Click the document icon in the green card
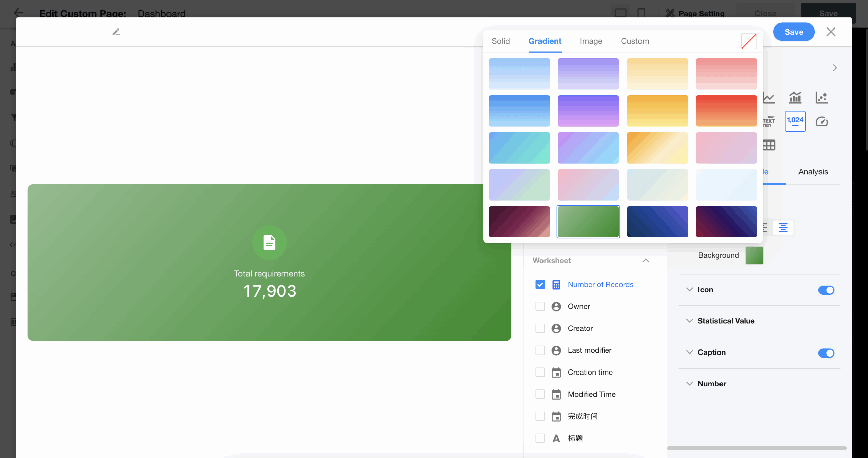This screenshot has height=458, width=868. (270, 243)
